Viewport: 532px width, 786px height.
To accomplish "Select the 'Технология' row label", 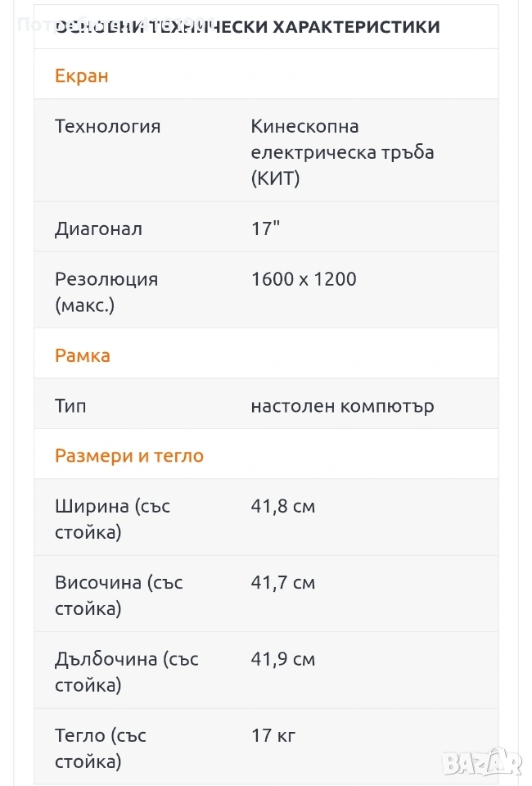I will [x=108, y=127].
